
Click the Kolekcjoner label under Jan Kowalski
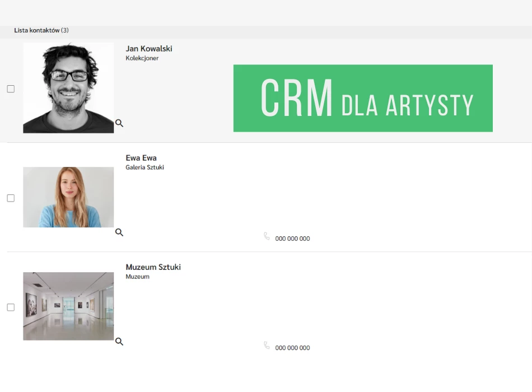click(142, 58)
